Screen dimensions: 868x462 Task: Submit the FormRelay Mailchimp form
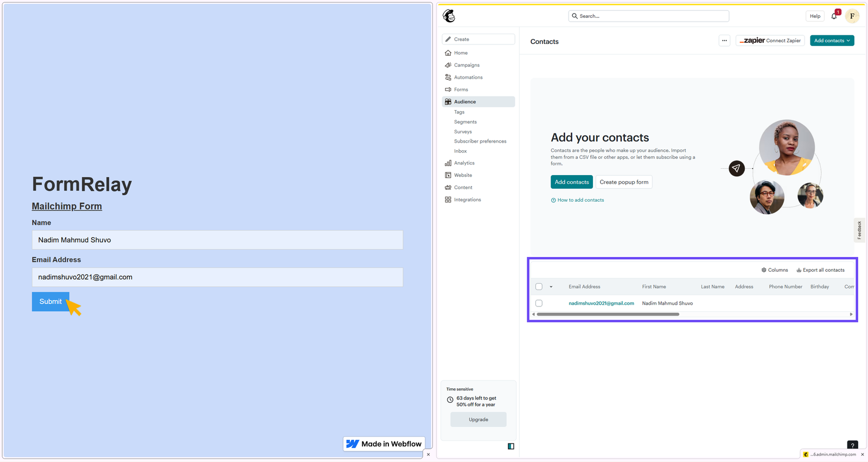click(x=50, y=301)
